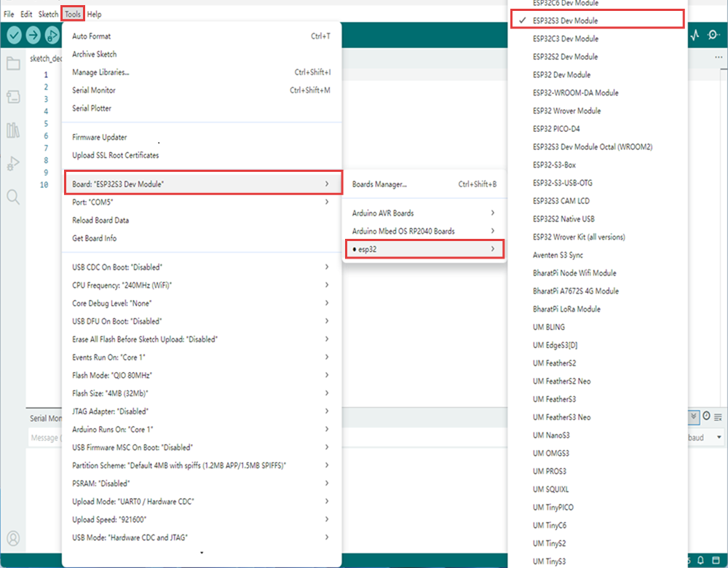
Task: Expand Arduino Mbed OS RP2040 Boards submenu
Action: point(424,231)
